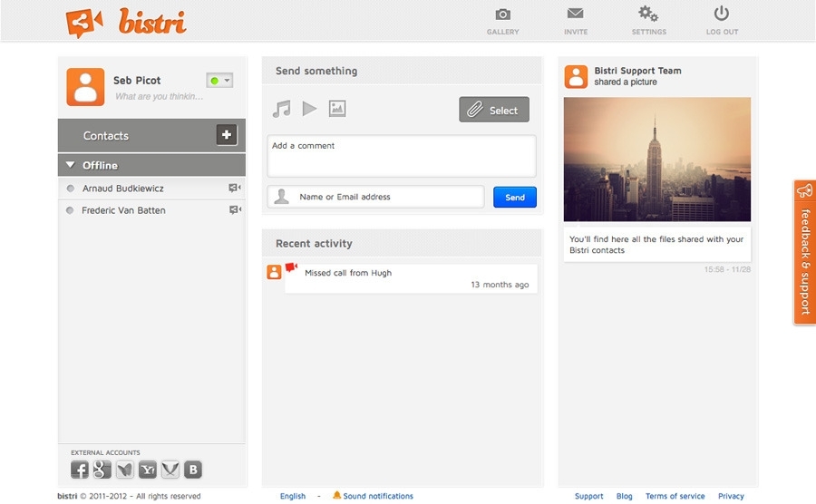Open the shared skyline picture thumbnail

click(x=656, y=160)
